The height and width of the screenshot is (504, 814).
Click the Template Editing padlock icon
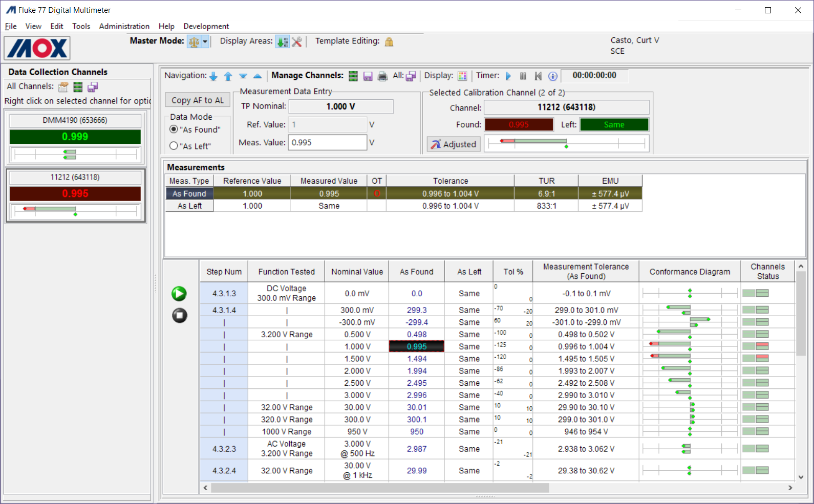389,42
